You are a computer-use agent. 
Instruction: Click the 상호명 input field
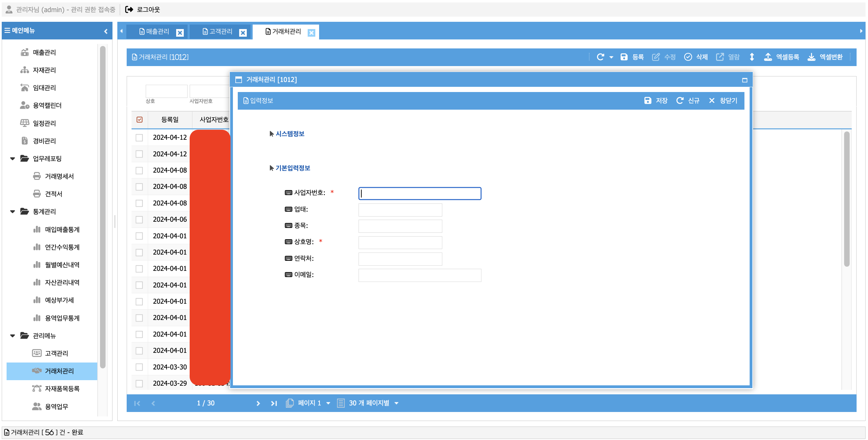[400, 243]
